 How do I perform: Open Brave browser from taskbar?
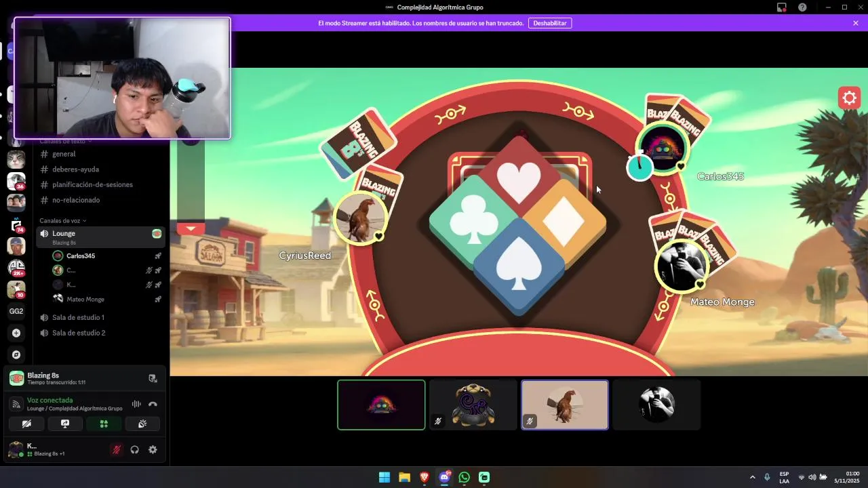pos(425,477)
